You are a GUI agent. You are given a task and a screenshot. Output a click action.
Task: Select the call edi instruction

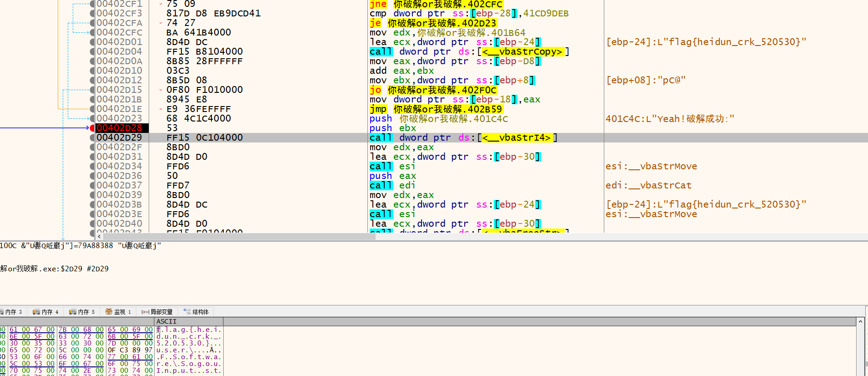pos(392,185)
